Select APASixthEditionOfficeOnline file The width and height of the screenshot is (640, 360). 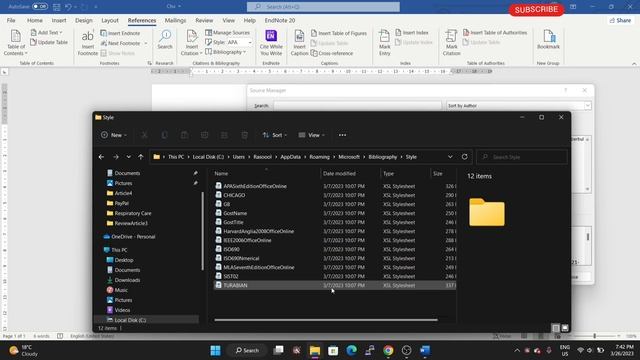(335, 186)
